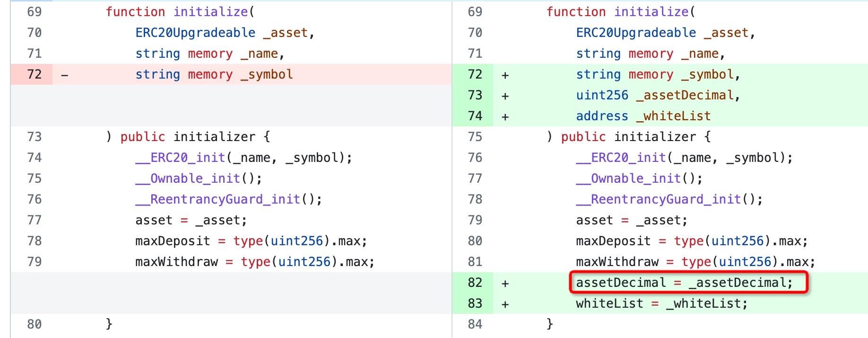The height and width of the screenshot is (338, 868).
Task: Select line number 80 in the left pane
Action: (34, 324)
